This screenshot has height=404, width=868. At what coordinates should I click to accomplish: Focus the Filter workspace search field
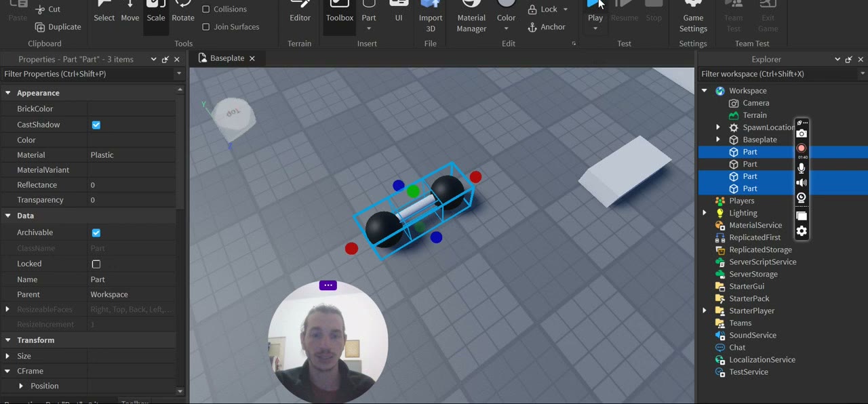point(778,74)
